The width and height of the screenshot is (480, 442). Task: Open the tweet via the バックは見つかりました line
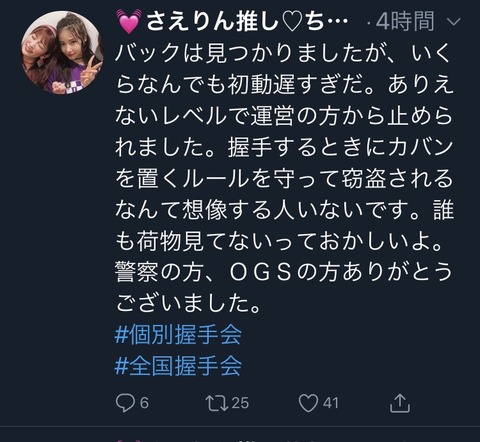pyautogui.click(x=283, y=53)
